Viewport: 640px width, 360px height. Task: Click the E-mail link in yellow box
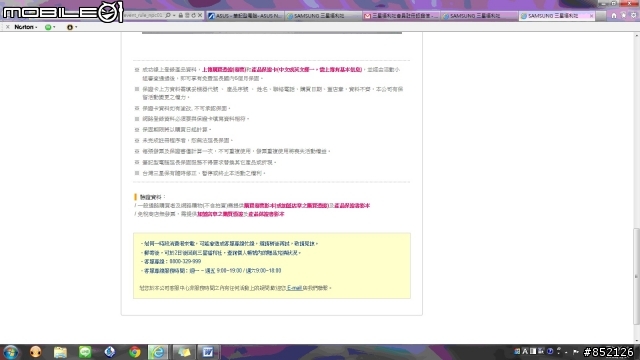[x=294, y=288]
